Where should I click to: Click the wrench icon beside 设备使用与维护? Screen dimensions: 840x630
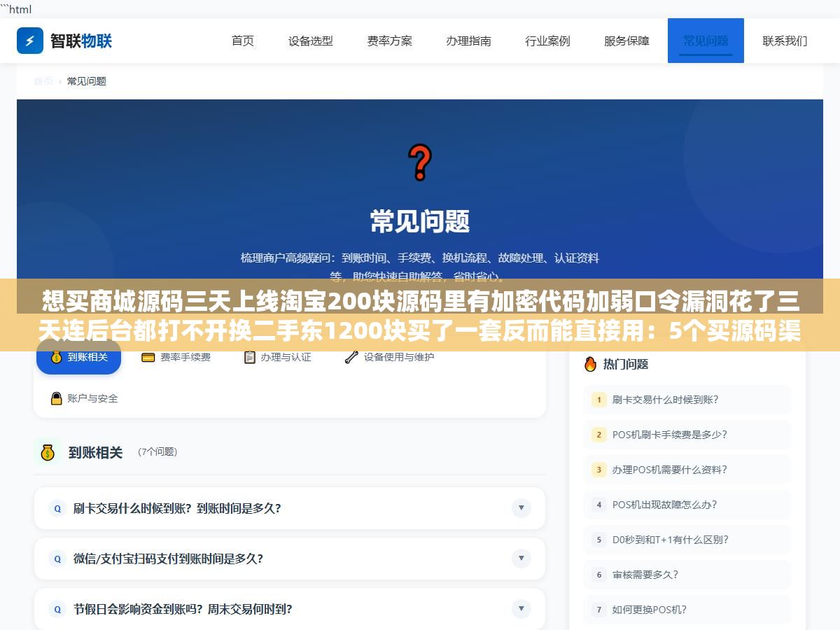click(351, 357)
